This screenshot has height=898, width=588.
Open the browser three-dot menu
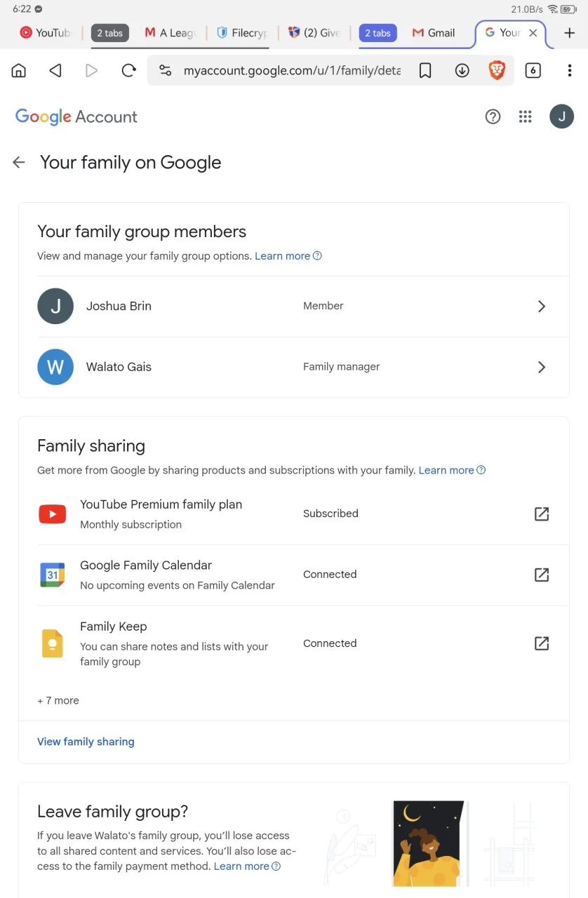coord(570,70)
